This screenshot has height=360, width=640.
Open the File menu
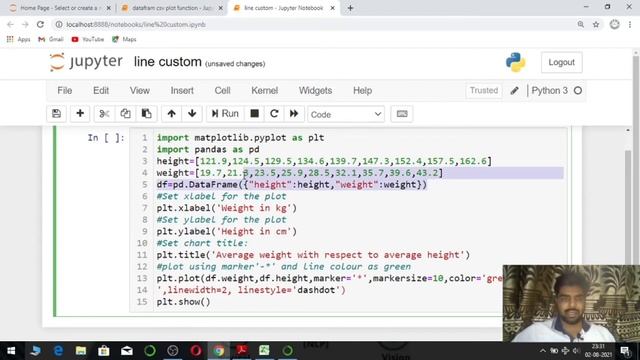coord(64,91)
